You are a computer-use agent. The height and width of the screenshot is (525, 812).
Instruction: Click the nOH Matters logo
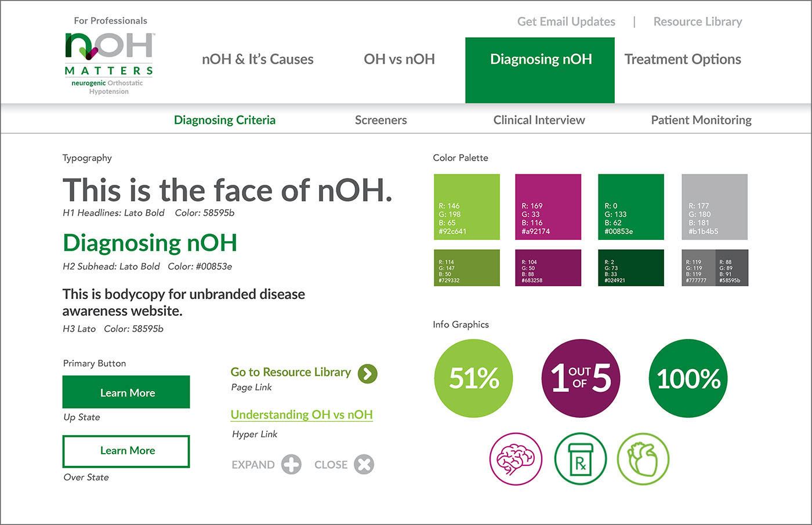[x=109, y=63]
